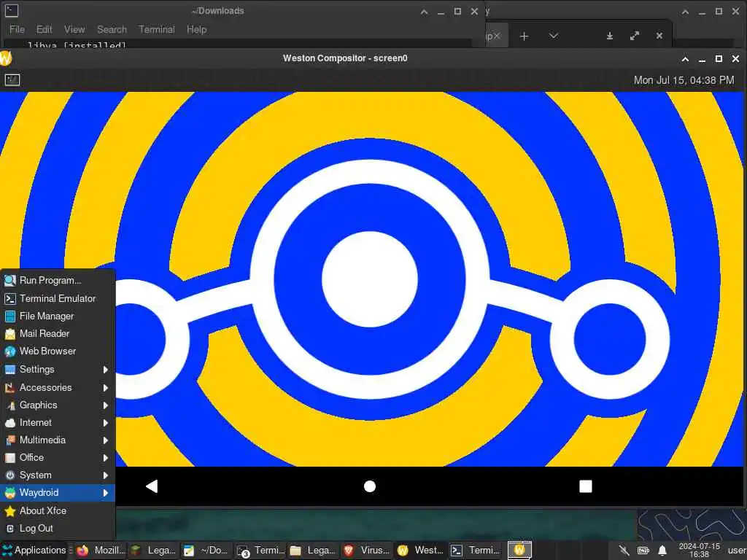Click user label in panel
The height and width of the screenshot is (560, 747).
[x=737, y=551]
